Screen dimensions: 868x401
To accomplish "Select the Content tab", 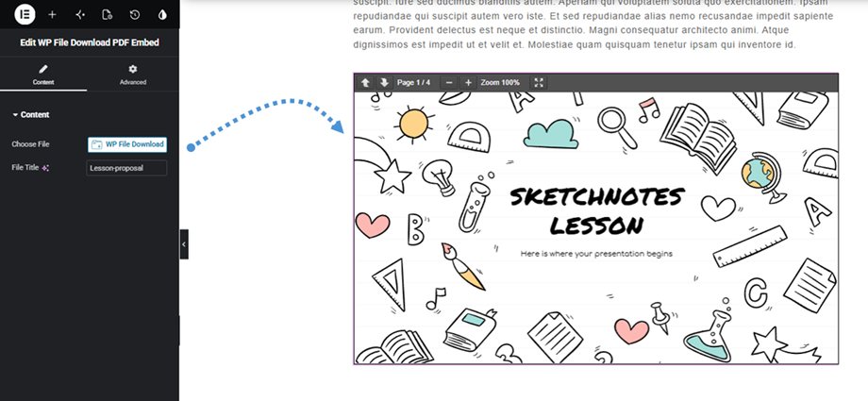I will point(43,75).
